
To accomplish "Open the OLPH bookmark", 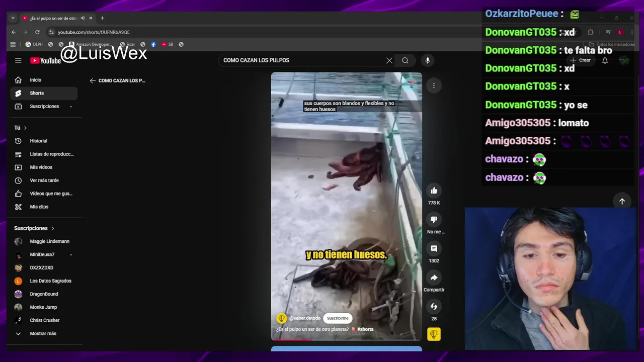I will [x=34, y=44].
